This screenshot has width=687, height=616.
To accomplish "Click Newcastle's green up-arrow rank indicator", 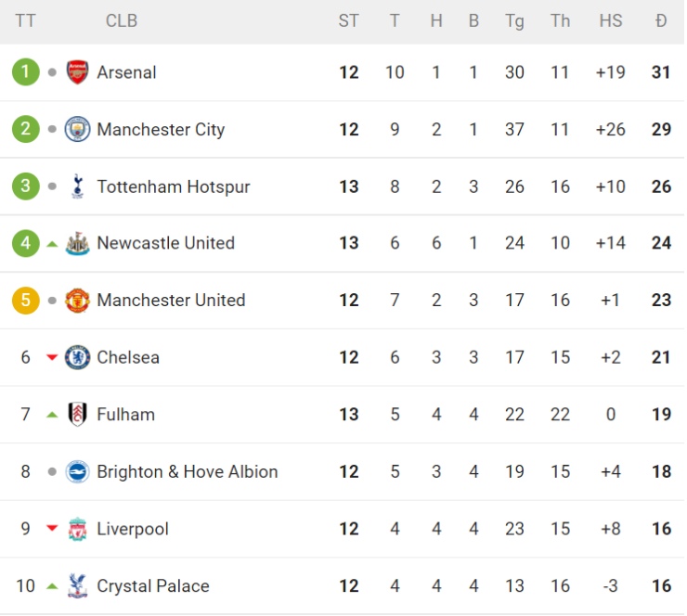I will tap(52, 244).
